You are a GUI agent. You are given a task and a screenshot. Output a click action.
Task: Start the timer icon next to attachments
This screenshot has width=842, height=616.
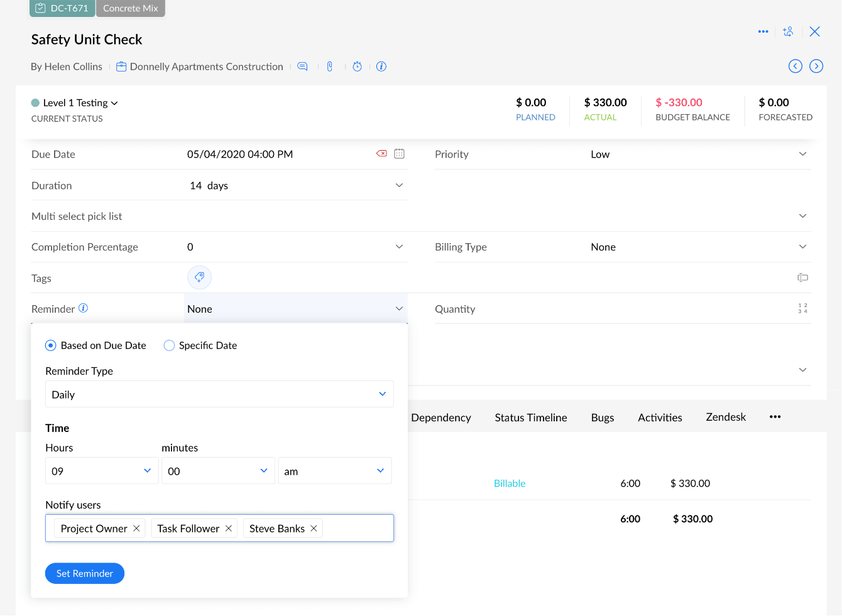(x=357, y=66)
